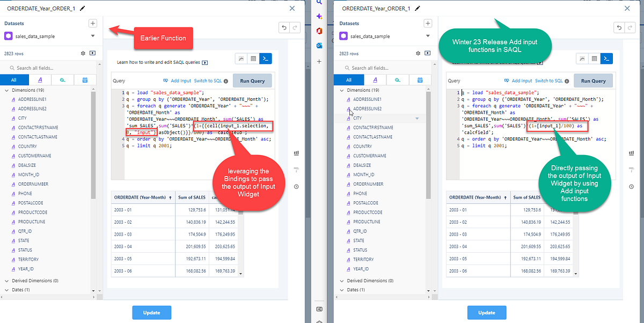Viewport: 644px width, 323px height.
Task: Click info icon beside right Switch to SQL
Action: pyautogui.click(x=567, y=81)
